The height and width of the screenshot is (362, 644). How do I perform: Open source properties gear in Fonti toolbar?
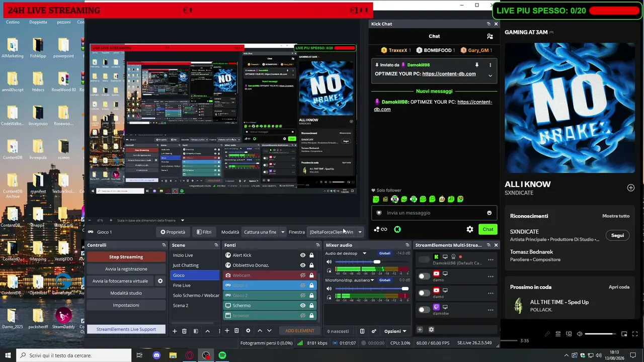pyautogui.click(x=248, y=331)
